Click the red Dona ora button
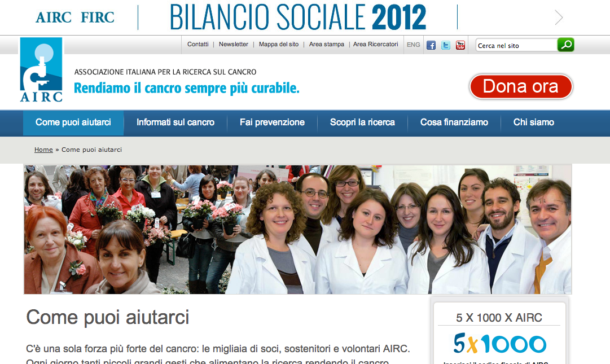This screenshot has width=610, height=364. pos(521,86)
